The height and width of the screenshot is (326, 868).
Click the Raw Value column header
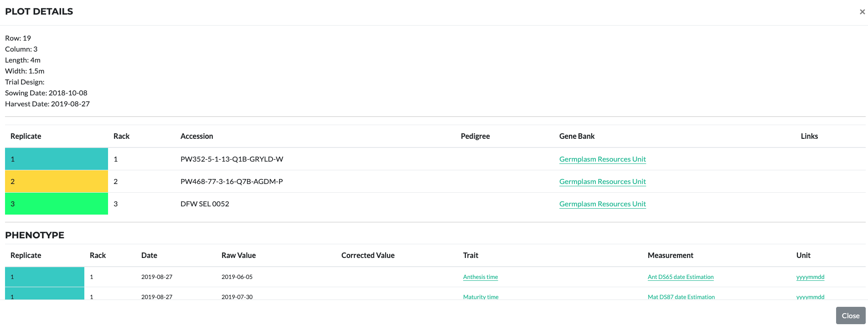pyautogui.click(x=238, y=255)
